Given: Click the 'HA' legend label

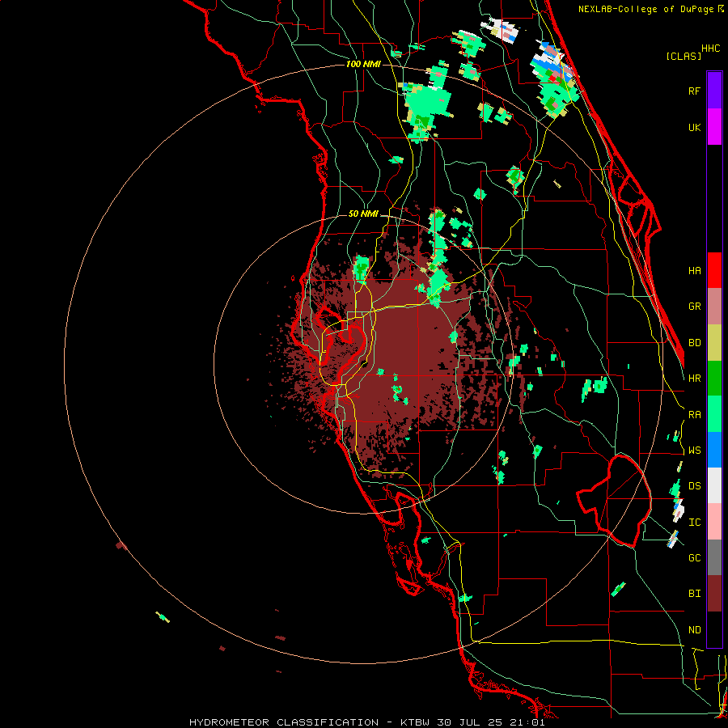Looking at the screenshot, I should pyautogui.click(x=694, y=270).
